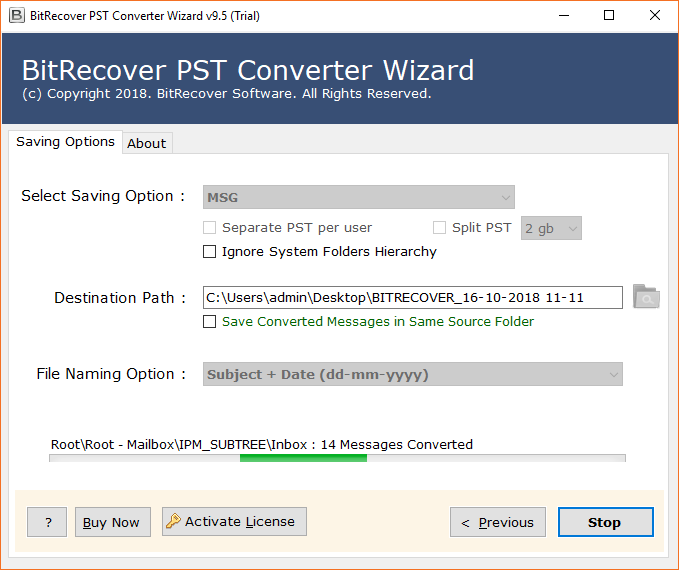Enable the Split PST checkbox

click(x=439, y=227)
